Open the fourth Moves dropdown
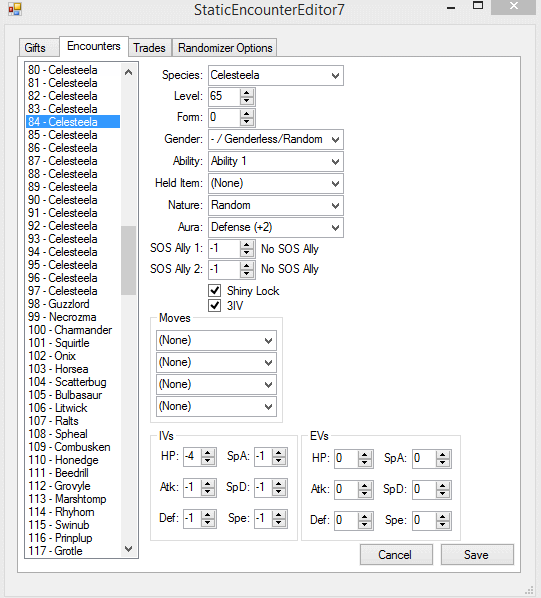The height and width of the screenshot is (598, 541). pyautogui.click(x=216, y=407)
